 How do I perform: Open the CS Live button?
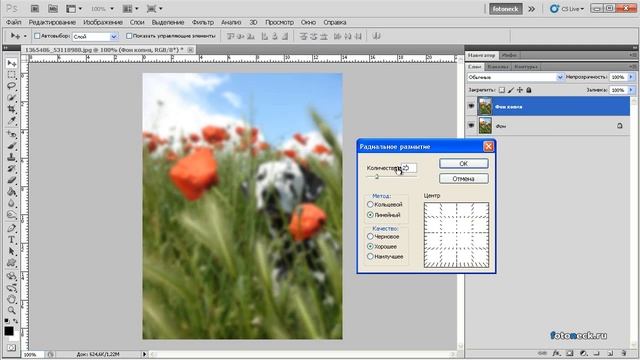567,9
